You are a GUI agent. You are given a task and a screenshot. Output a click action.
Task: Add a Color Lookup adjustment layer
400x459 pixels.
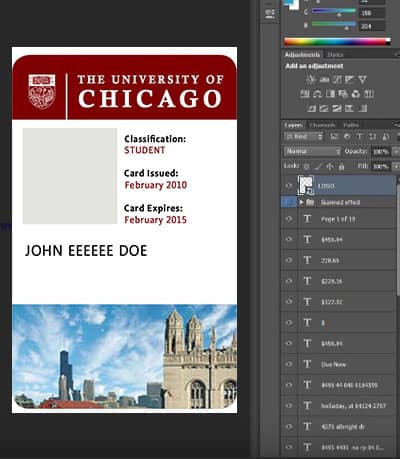tap(369, 94)
